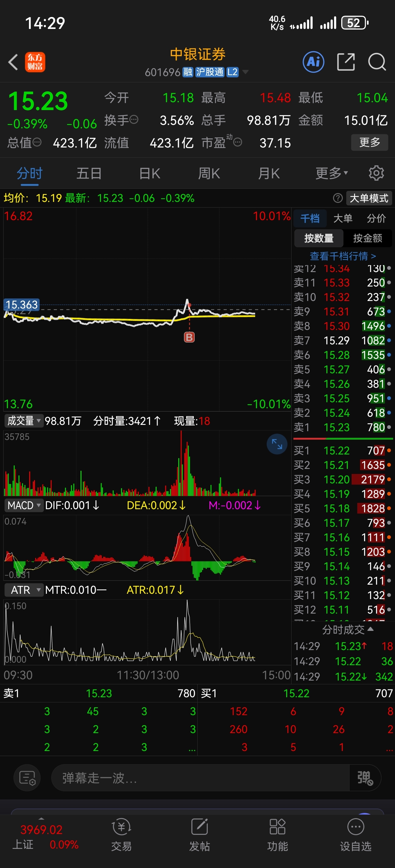
Task: Tap sell level 卖3 at 15.25
Action: point(342,398)
